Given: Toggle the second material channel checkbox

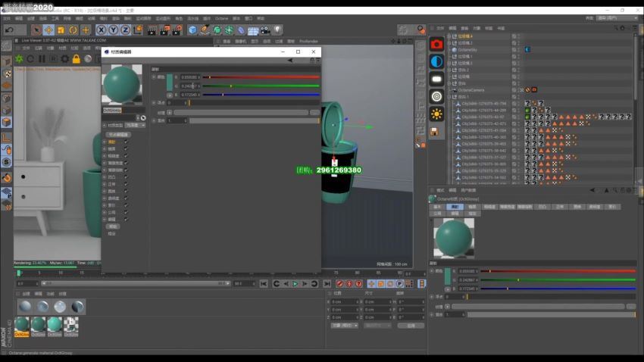Looking at the screenshot, I should click(126, 148).
